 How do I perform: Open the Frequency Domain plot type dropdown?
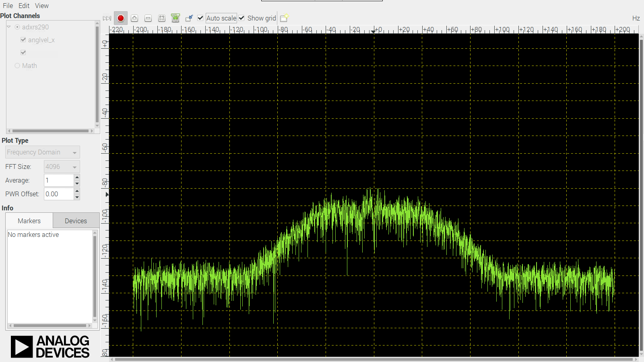(x=43, y=152)
